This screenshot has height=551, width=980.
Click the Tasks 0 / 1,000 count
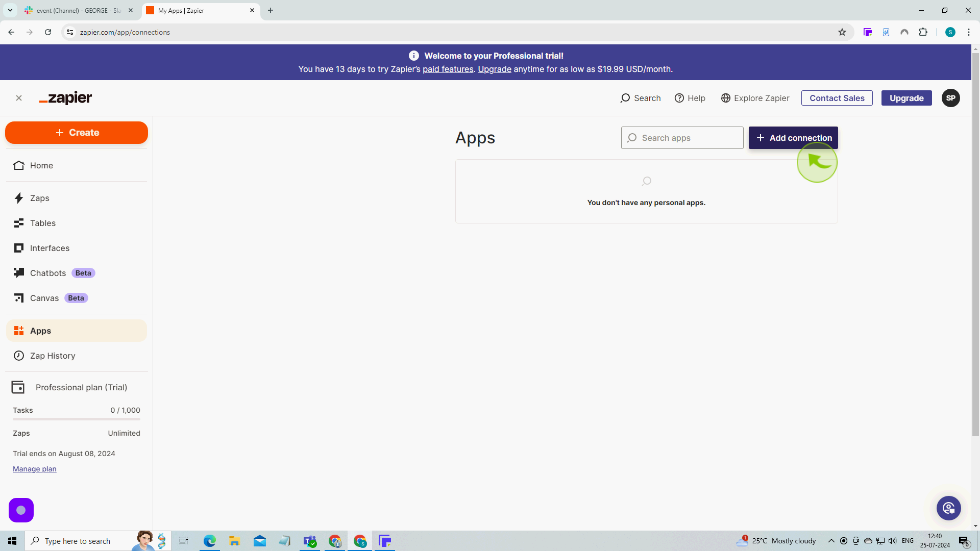click(126, 410)
